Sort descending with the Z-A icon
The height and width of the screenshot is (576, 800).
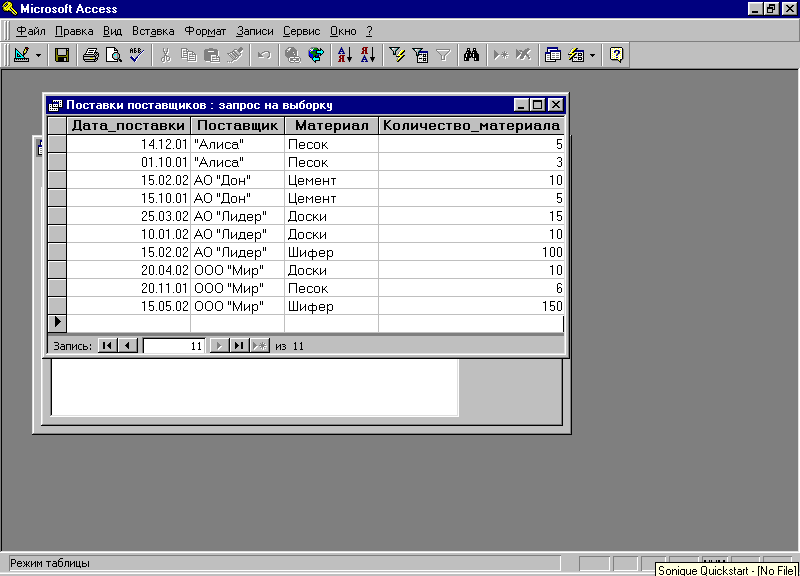pos(368,55)
